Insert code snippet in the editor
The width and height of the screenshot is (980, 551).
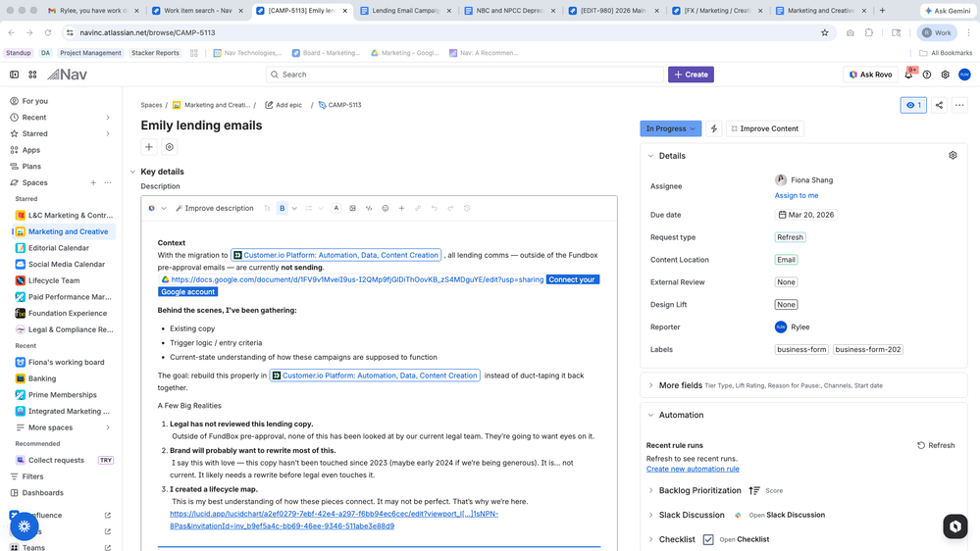click(369, 208)
